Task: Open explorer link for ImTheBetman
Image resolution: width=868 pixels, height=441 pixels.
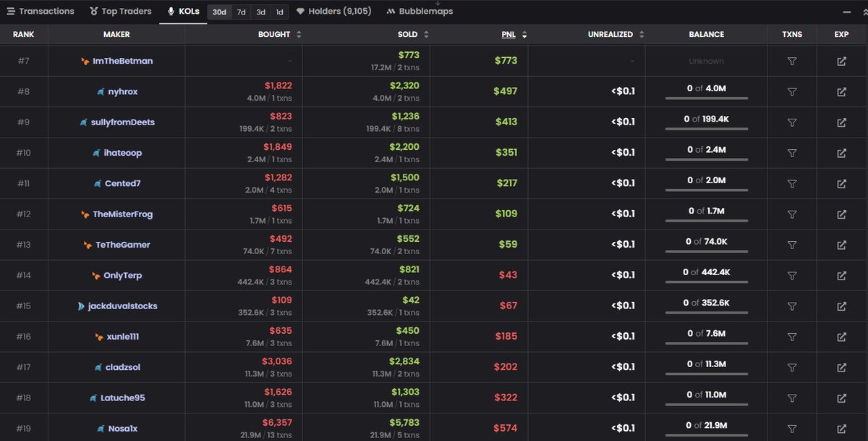Action: pyautogui.click(x=841, y=62)
